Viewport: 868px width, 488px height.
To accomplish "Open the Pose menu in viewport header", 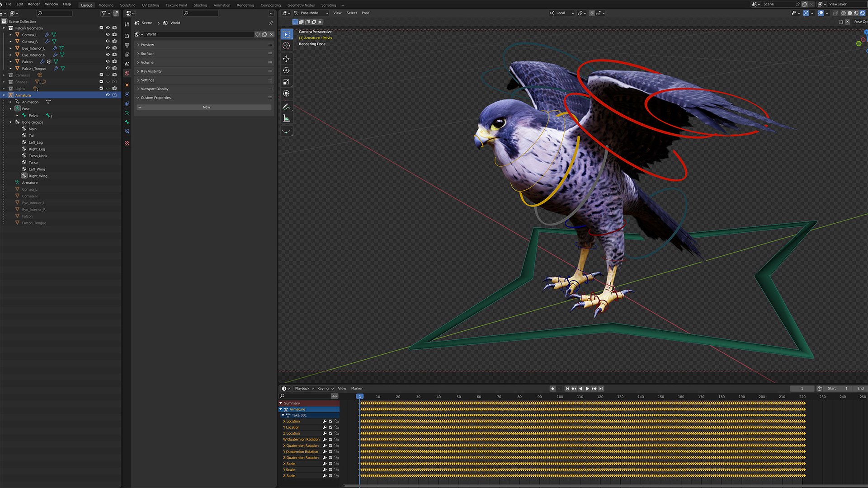I will 366,13.
